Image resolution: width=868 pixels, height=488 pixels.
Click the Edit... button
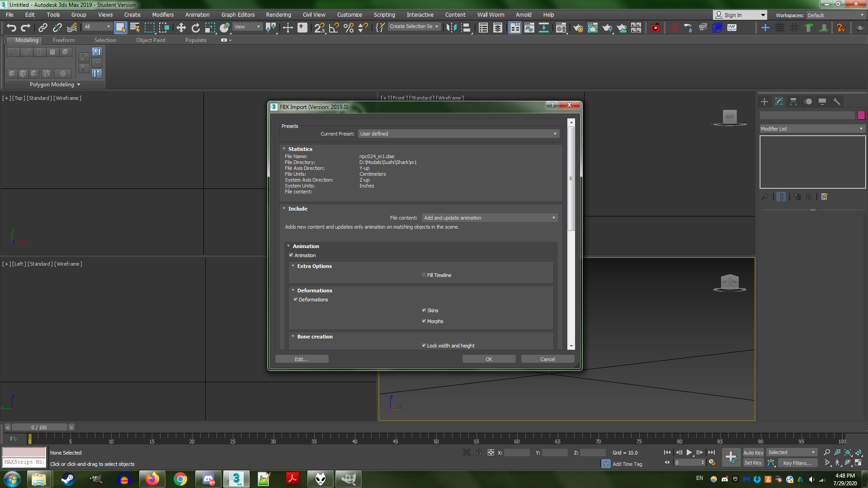[302, 359]
